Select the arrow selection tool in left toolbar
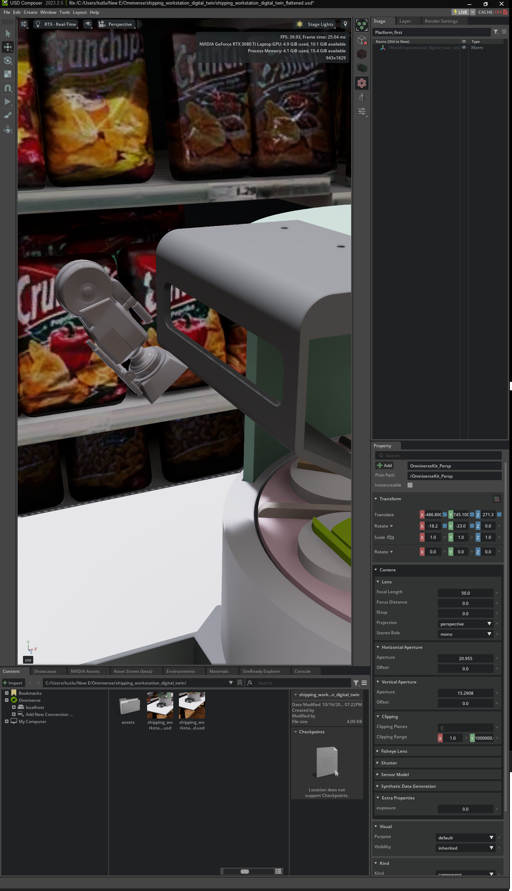 [7, 34]
